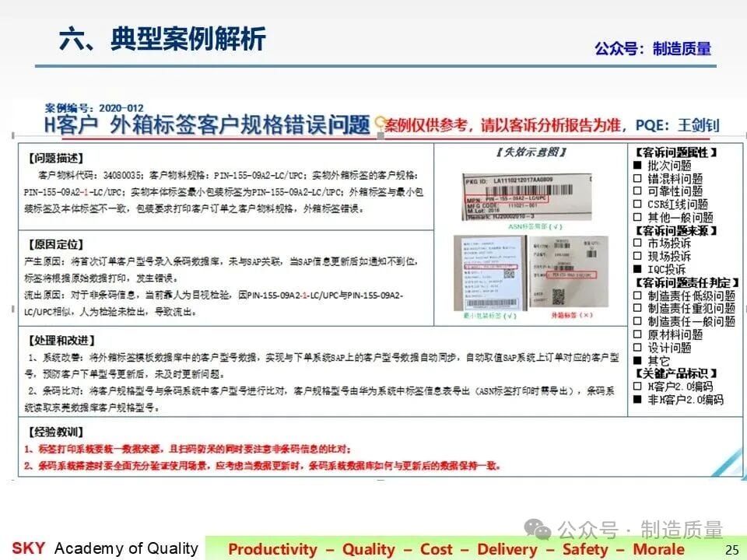747x560 pixels.
Task: Check the 原材料问题 checkbox
Action: tap(637, 334)
